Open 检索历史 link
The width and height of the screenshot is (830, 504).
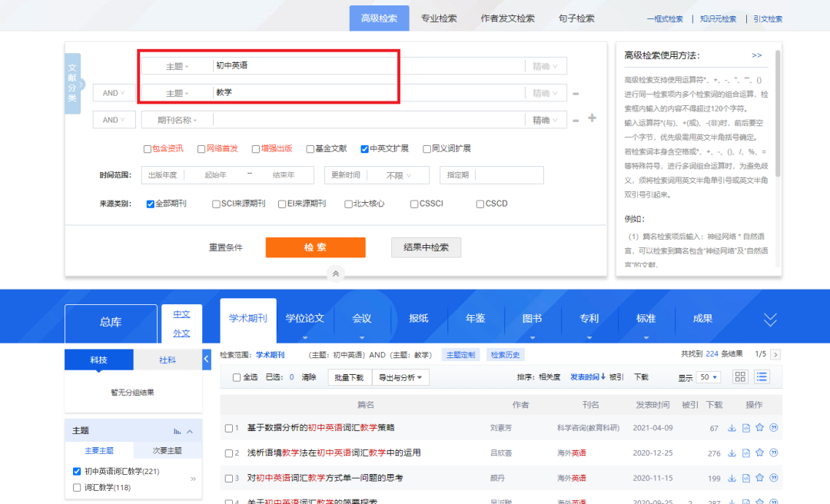click(505, 355)
